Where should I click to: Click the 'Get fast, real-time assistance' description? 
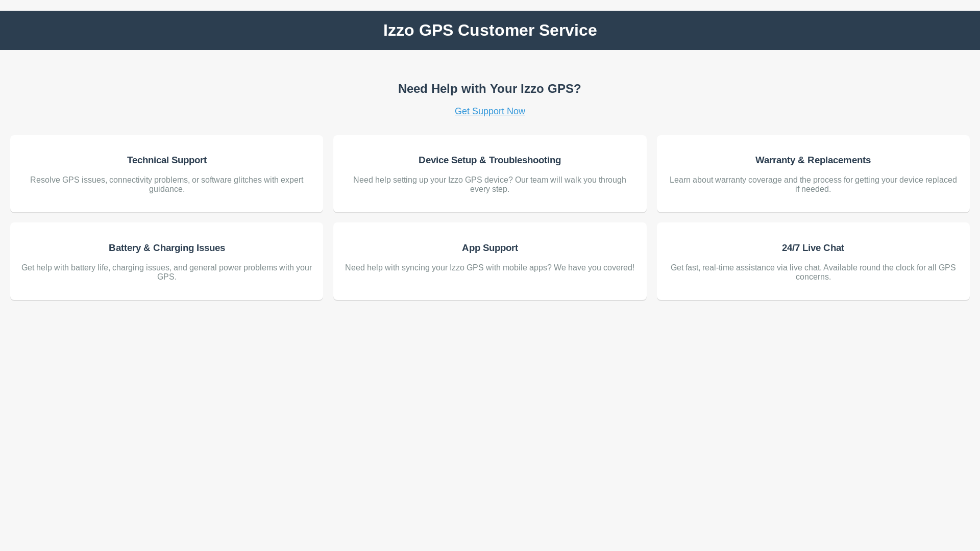pyautogui.click(x=813, y=272)
